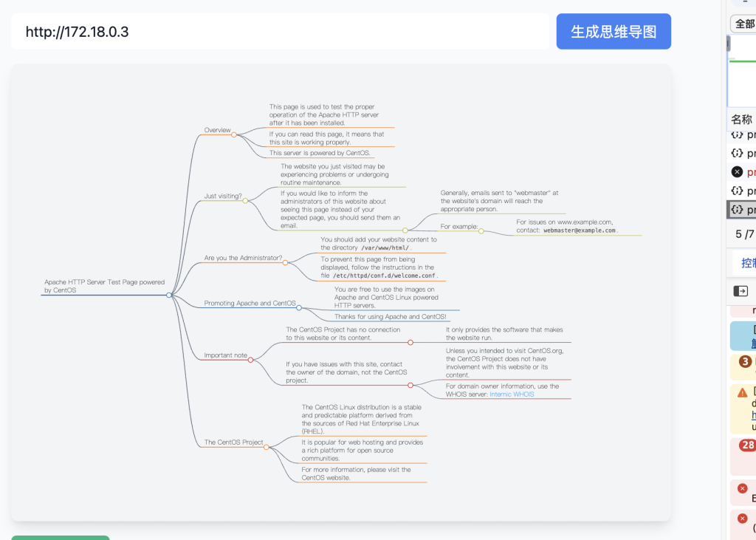The height and width of the screenshot is (540, 756).
Task: Select the 全部 filter in the network panel
Action: pyautogui.click(x=743, y=24)
